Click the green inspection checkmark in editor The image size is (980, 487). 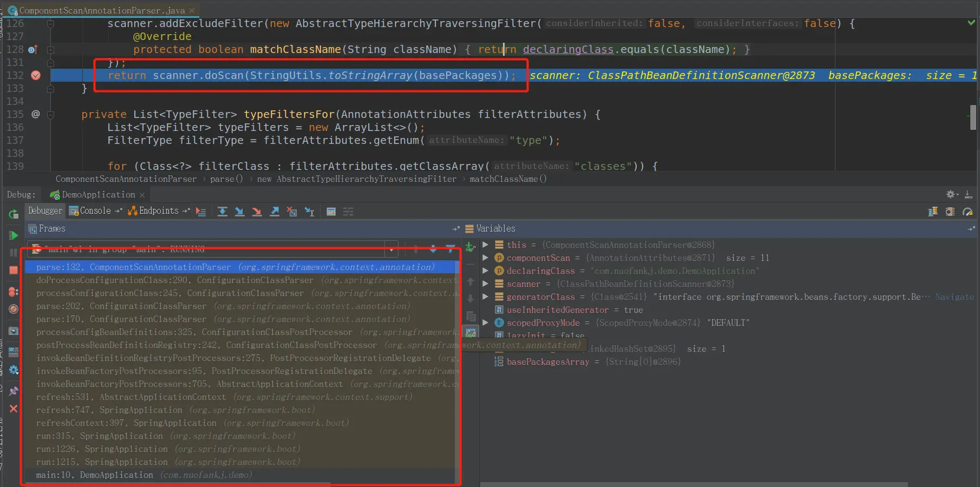(x=971, y=23)
